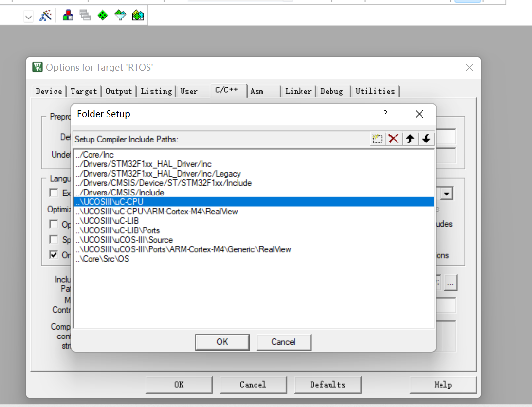Click Cancel in Options for Target window

[x=253, y=385]
